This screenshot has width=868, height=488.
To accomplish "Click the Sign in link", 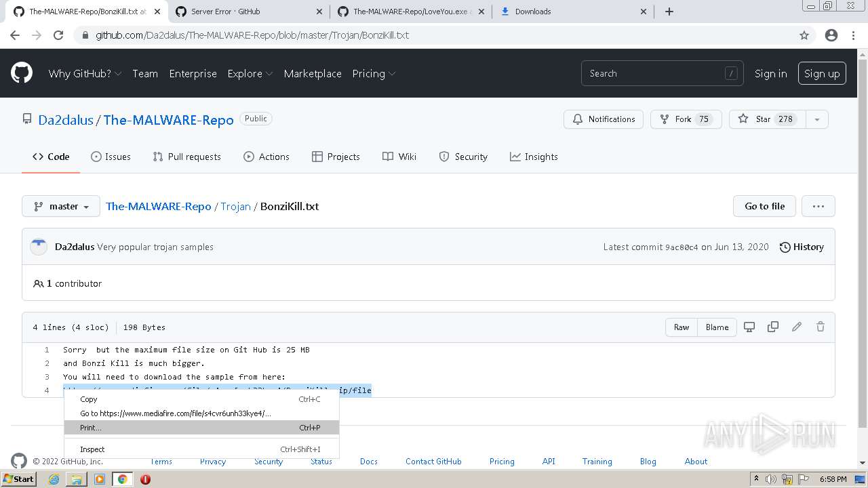I will pos(771,73).
